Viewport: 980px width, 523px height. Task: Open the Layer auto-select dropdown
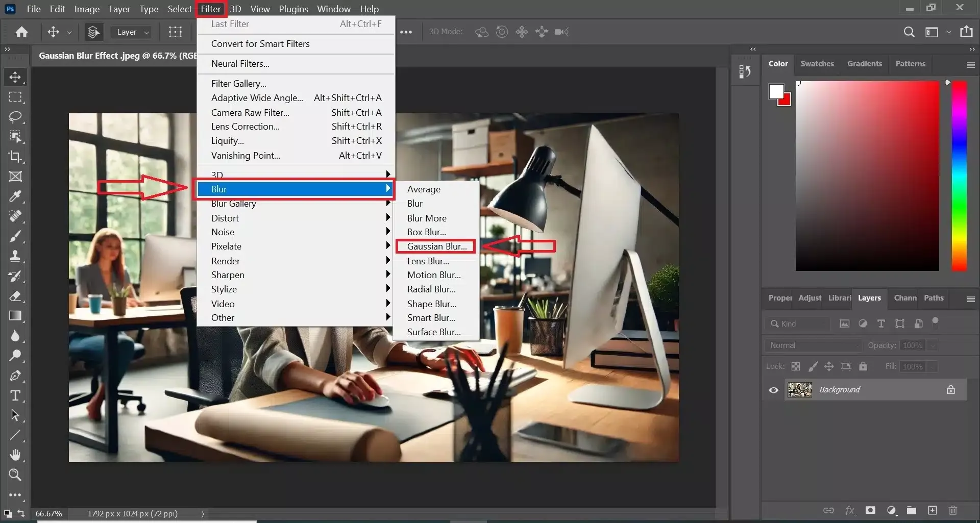[132, 32]
